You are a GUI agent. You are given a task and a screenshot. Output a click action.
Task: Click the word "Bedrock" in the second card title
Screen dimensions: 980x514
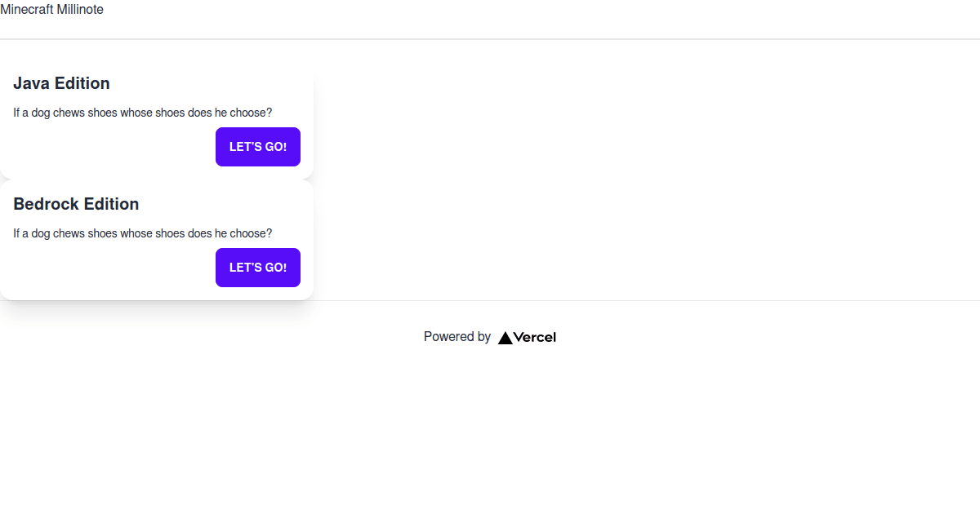tap(46, 204)
